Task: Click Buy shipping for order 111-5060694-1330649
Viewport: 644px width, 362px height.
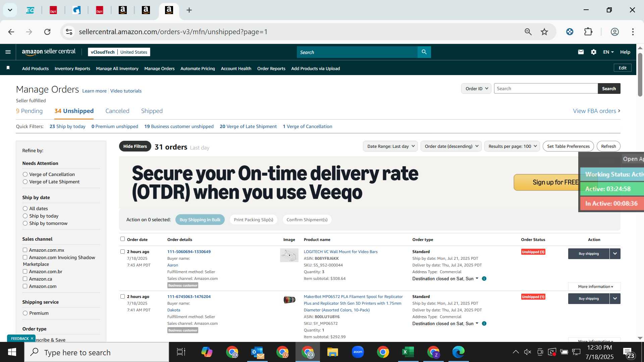Action: (589, 254)
